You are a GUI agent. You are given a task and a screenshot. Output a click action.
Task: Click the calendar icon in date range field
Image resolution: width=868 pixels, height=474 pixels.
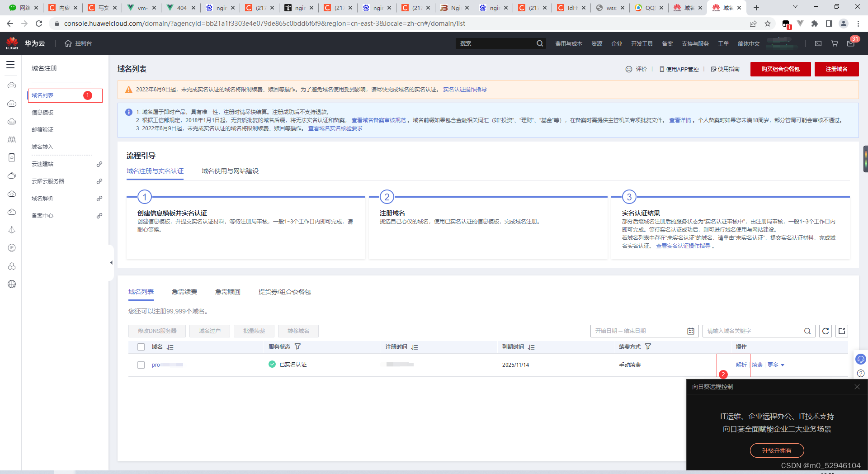point(691,331)
